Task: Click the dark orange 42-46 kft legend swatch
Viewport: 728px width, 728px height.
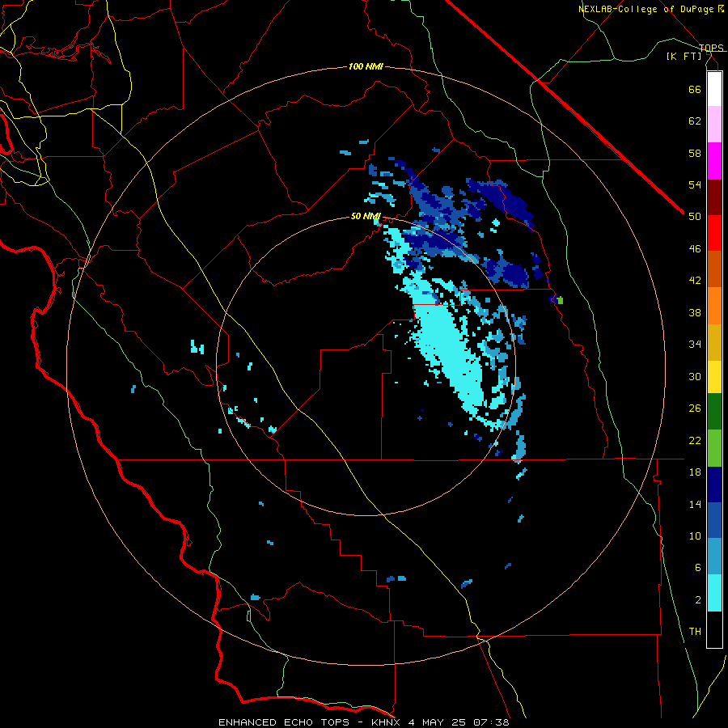Action: click(714, 269)
